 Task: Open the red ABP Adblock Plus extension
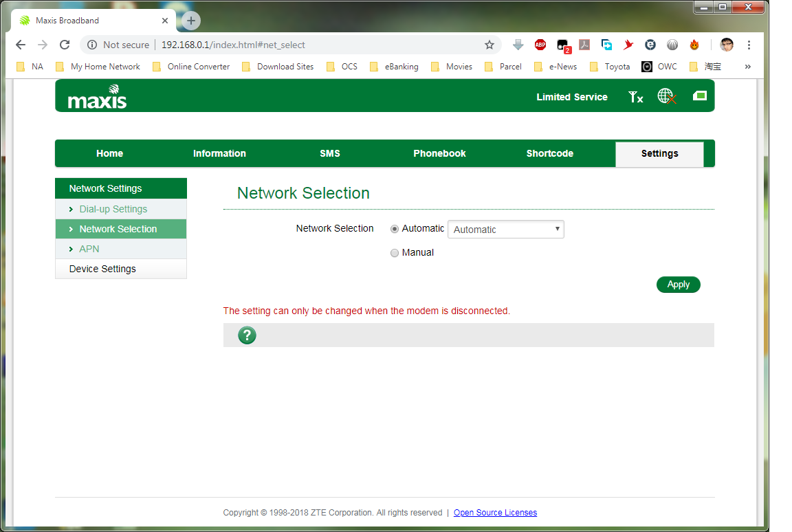click(x=540, y=45)
